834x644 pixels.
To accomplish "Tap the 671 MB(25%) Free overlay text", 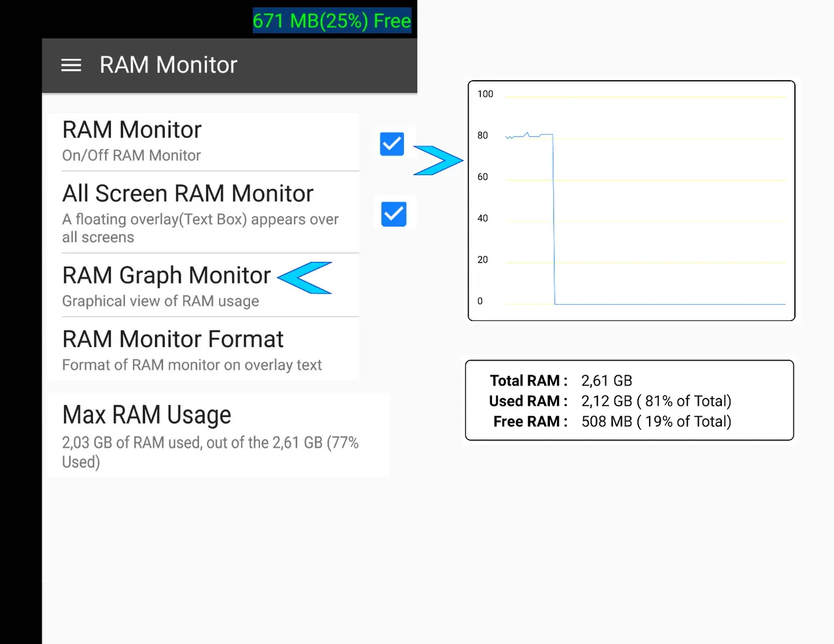I will 332,21.
